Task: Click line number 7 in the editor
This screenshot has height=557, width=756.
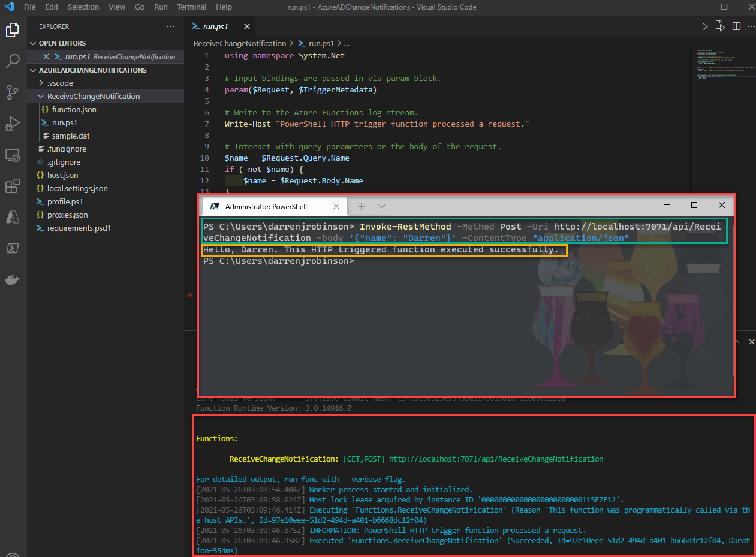Action: tap(206, 124)
